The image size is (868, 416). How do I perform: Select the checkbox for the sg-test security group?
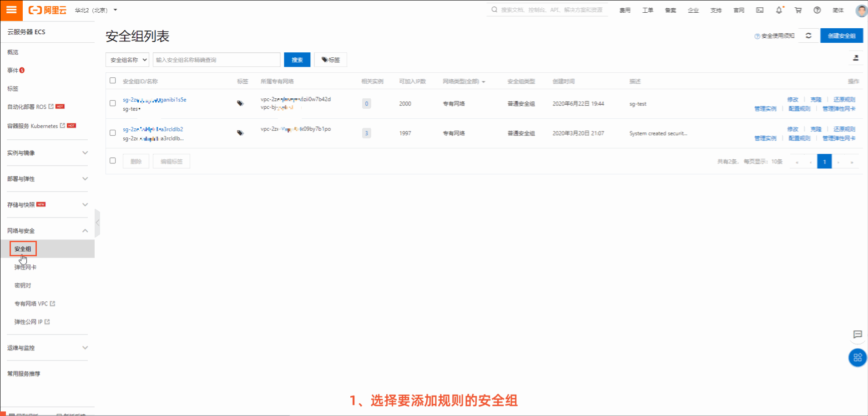point(112,103)
